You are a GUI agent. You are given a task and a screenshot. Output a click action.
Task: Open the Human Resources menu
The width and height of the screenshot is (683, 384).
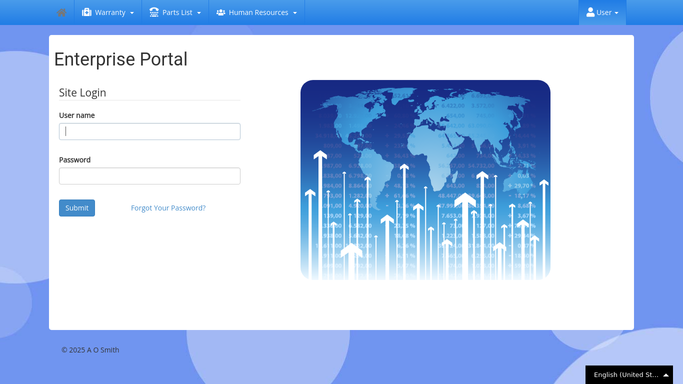(x=257, y=12)
